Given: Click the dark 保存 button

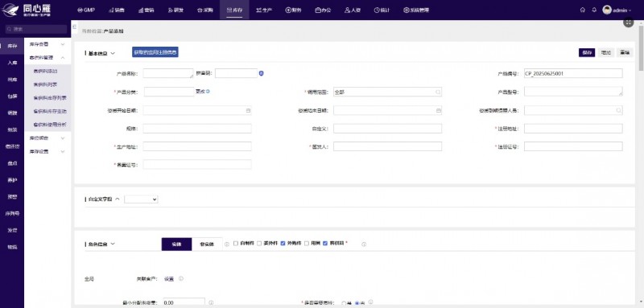Looking at the screenshot, I should [x=587, y=52].
